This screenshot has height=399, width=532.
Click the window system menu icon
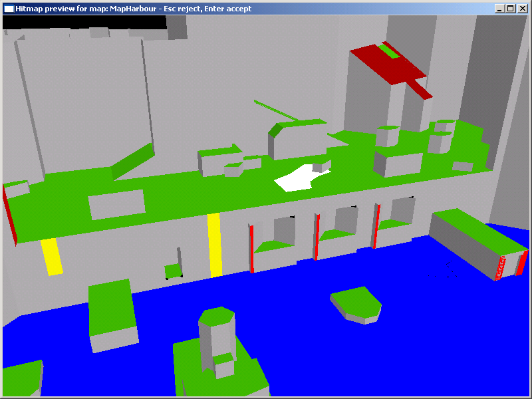[9, 9]
